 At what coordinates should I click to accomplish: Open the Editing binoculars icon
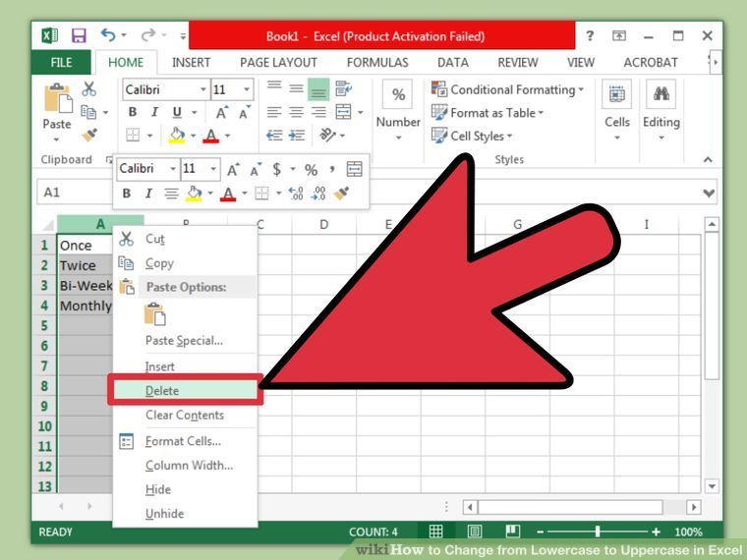[661, 94]
